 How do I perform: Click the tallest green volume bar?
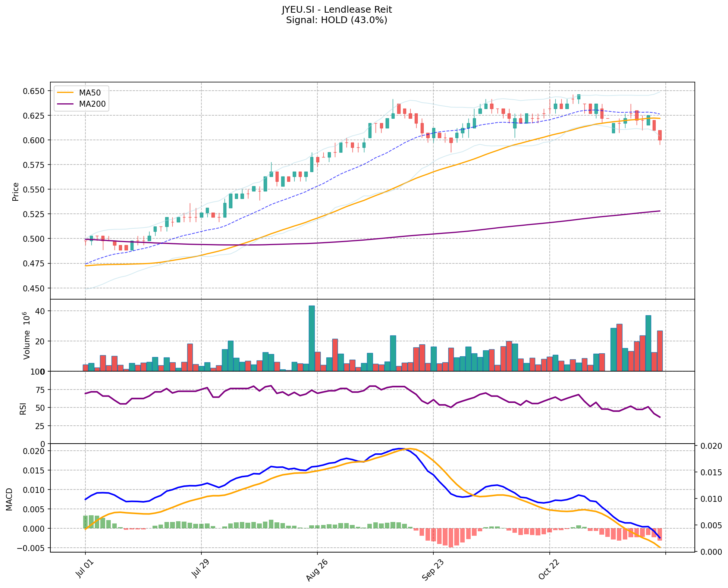coord(312,338)
